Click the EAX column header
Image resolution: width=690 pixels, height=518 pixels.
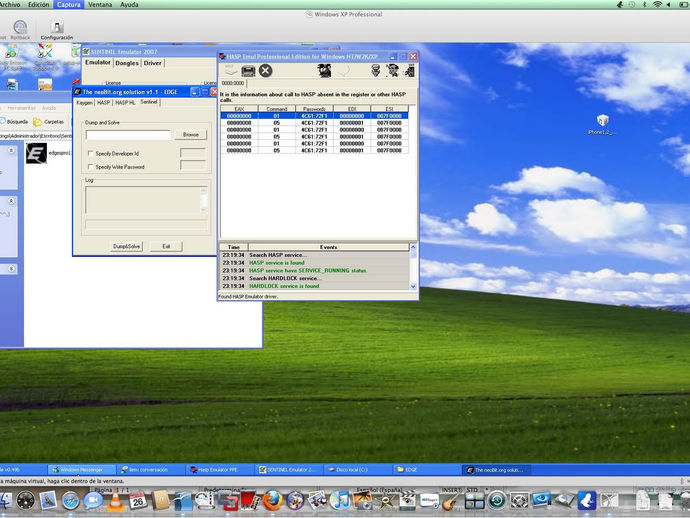239,109
